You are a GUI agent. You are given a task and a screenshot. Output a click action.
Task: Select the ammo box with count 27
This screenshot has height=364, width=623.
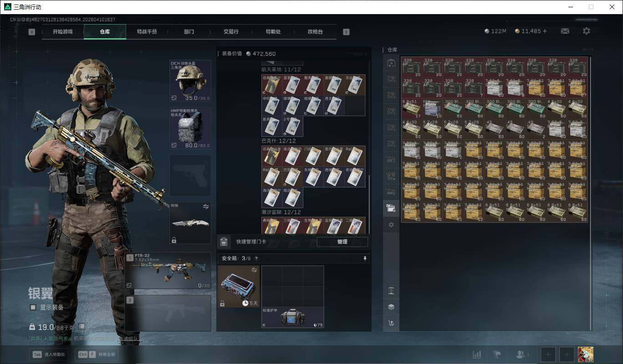click(x=577, y=88)
